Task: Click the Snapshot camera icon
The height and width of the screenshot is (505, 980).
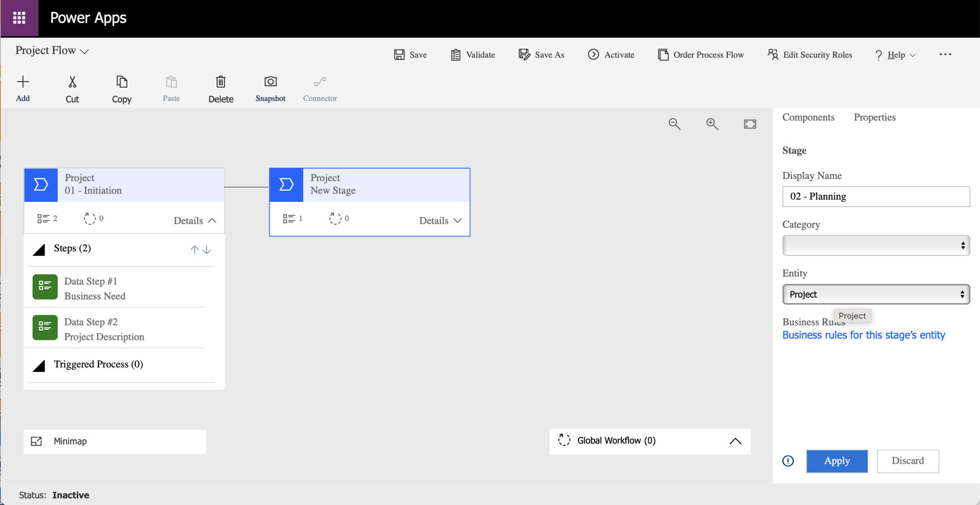Action: pyautogui.click(x=270, y=82)
